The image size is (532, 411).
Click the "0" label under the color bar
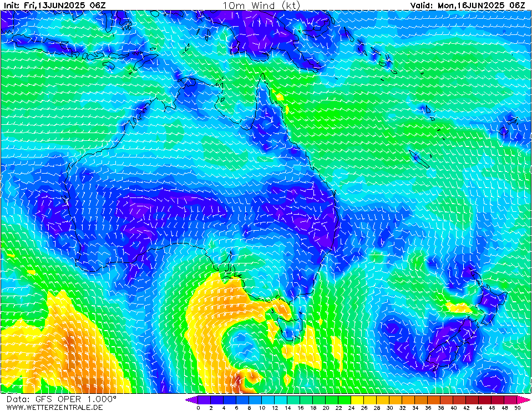tap(198, 408)
